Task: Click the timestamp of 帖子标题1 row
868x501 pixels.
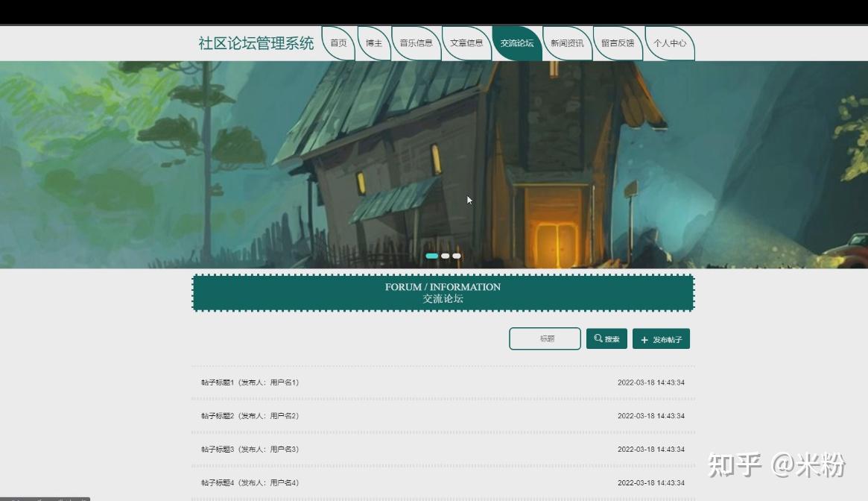Action: point(651,382)
